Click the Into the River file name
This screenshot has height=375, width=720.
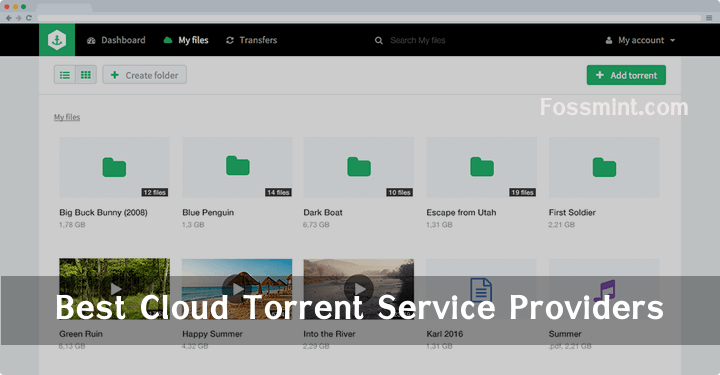click(x=329, y=334)
